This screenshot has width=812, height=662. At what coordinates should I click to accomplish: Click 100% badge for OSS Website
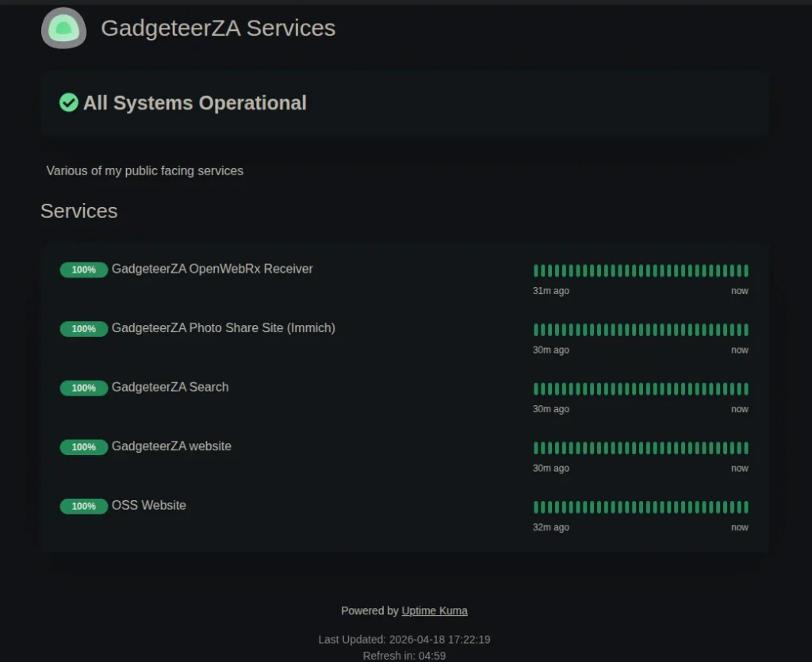tap(84, 506)
